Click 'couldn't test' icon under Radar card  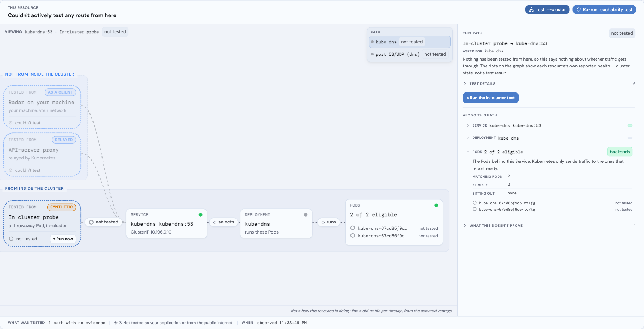click(x=10, y=123)
